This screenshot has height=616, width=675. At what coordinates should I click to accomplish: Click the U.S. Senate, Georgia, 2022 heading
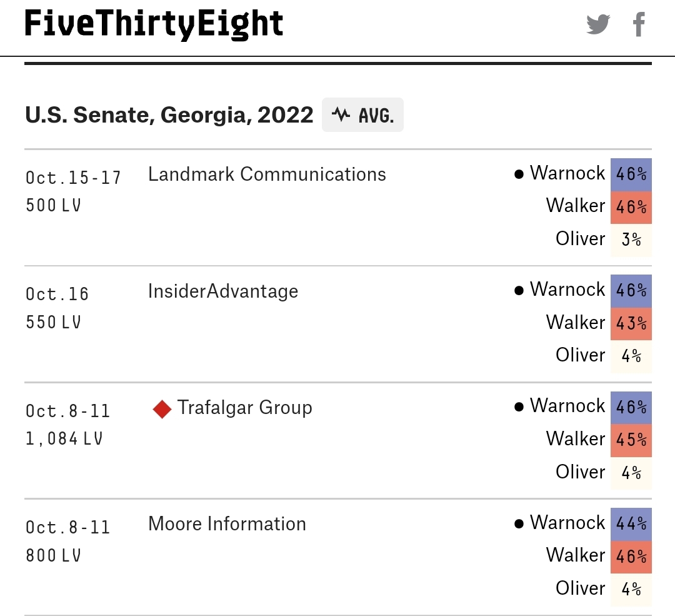169,115
